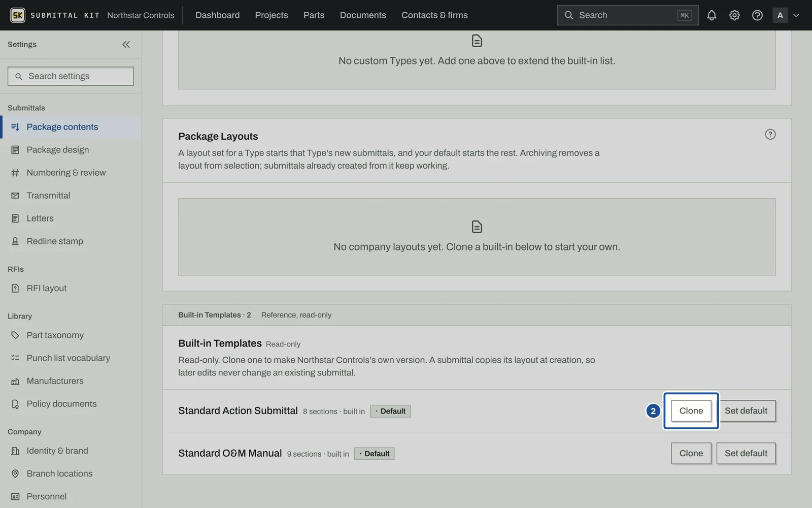Set Standard Action Submittal as default
The height and width of the screenshot is (508, 812).
tap(746, 410)
